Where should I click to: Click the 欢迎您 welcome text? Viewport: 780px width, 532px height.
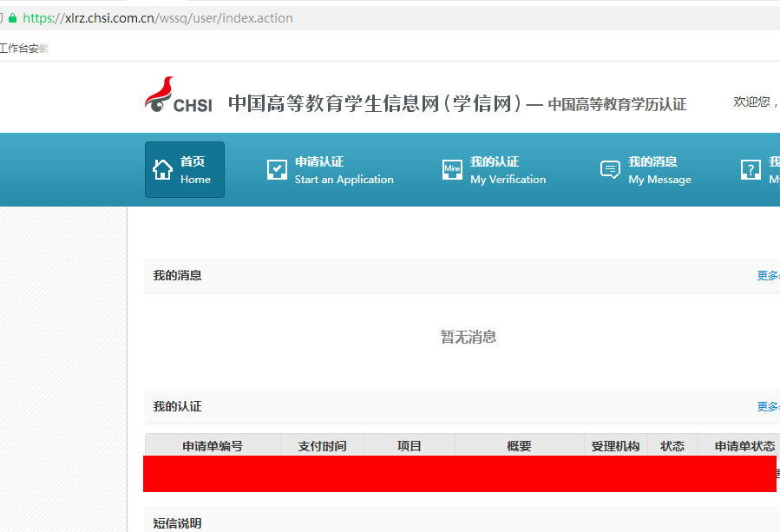(x=755, y=102)
